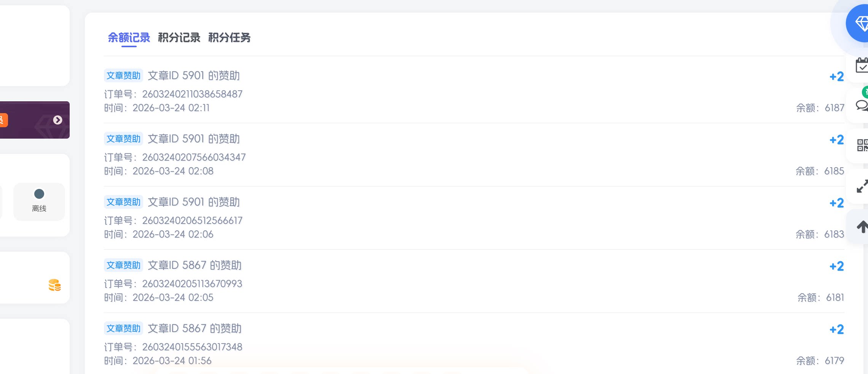Toggle fullscreen with the expand arrows icon
This screenshot has width=868, height=374.
point(862,187)
